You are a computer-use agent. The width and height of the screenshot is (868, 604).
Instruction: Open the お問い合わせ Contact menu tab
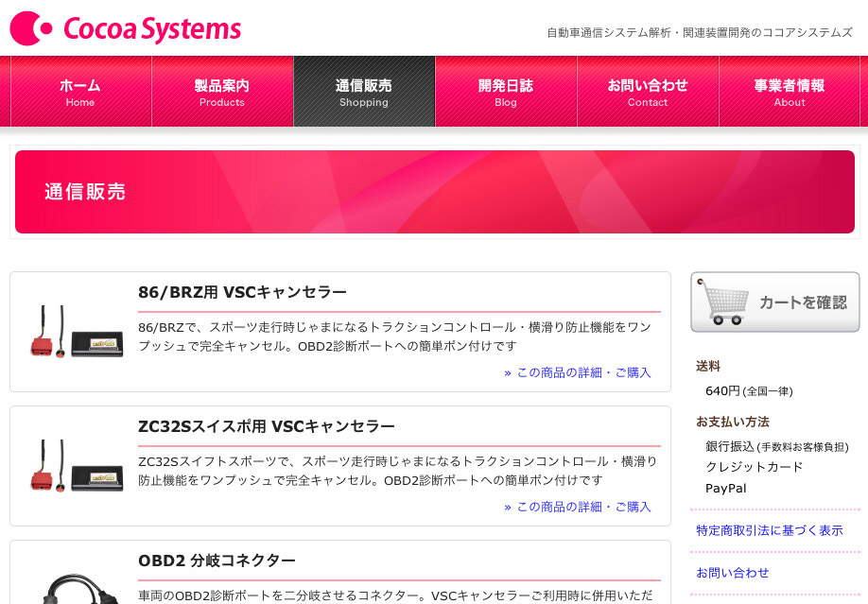[648, 92]
